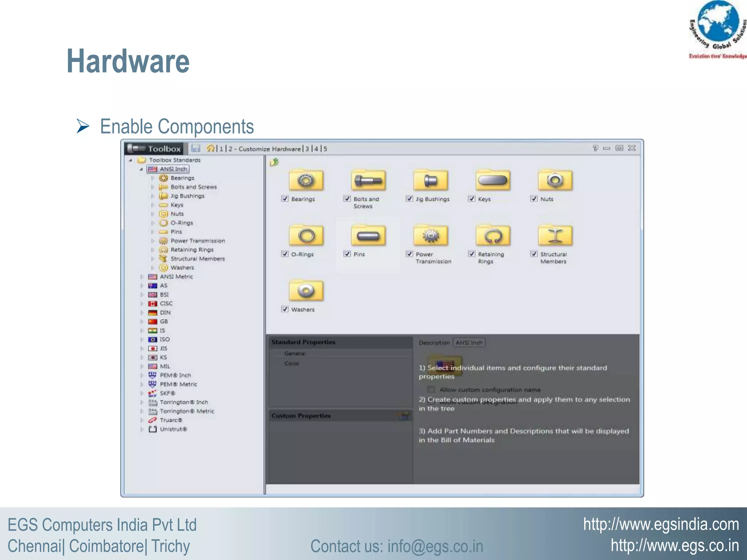Select the DIN standard in the tree

tap(165, 312)
